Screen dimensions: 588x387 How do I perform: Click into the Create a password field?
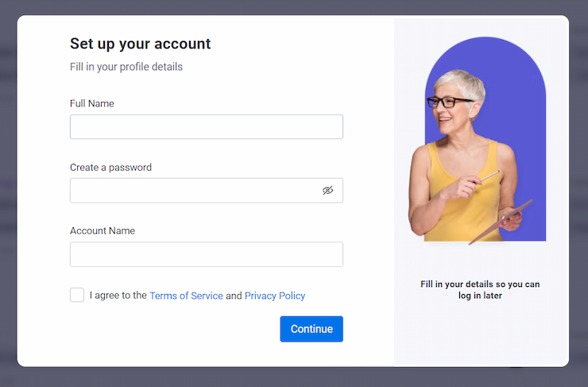tap(207, 191)
